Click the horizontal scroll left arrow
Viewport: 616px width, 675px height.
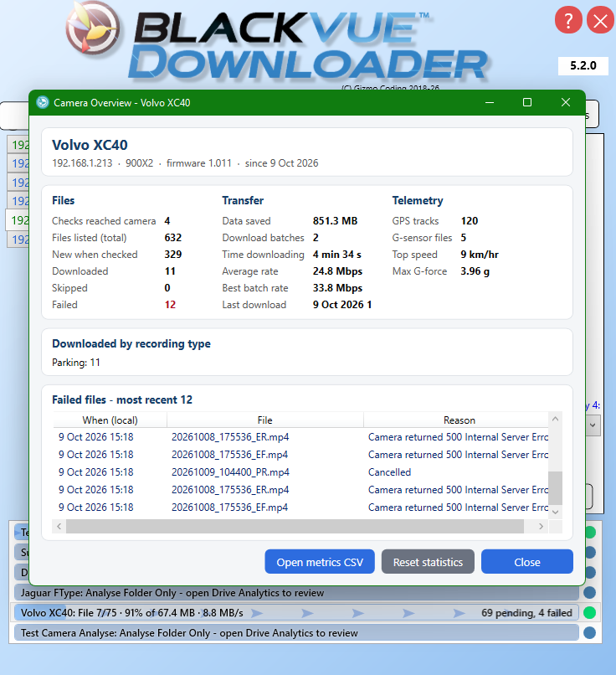point(59,526)
